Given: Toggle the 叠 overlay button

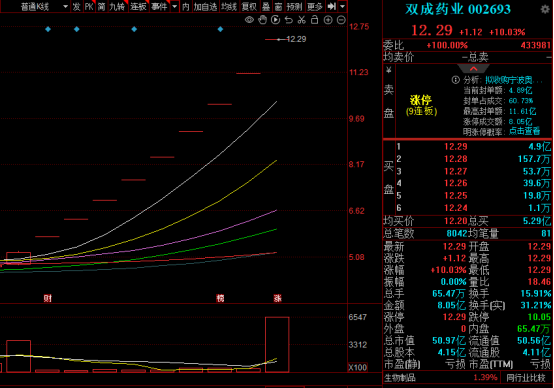Looking at the screenshot, I should (x=266, y=6).
